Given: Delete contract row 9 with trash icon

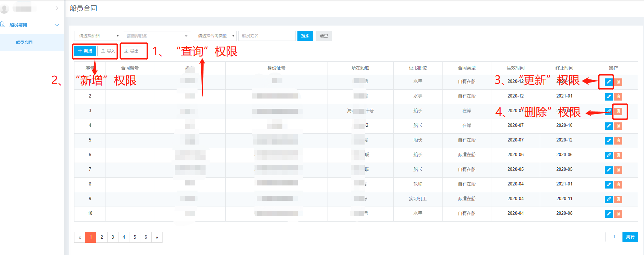Looking at the screenshot, I should coord(618,199).
